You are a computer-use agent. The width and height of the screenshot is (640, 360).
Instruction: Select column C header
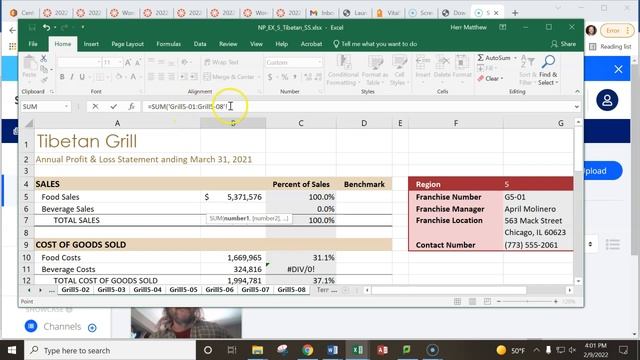pos(301,123)
